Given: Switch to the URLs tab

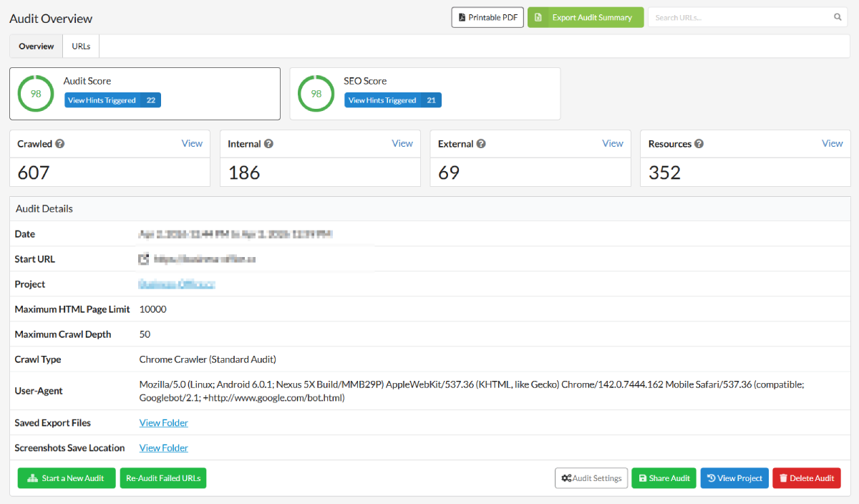Looking at the screenshot, I should (x=80, y=45).
